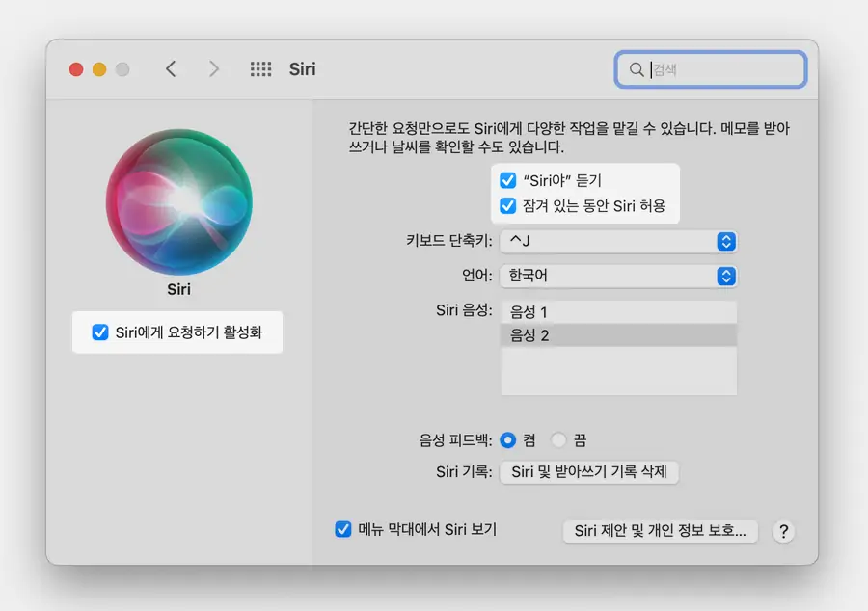The image size is (868, 611).
Task: Uncheck Siri에게 요청하기 활성화
Action: click(100, 332)
